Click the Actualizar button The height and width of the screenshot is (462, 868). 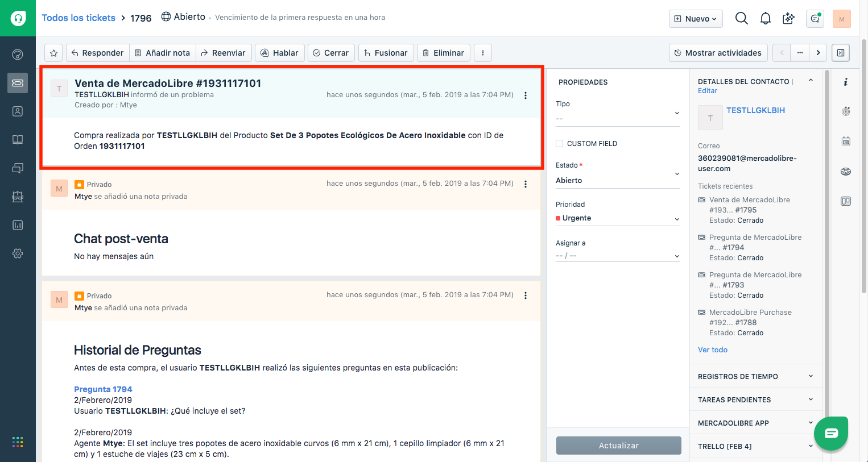tap(619, 446)
